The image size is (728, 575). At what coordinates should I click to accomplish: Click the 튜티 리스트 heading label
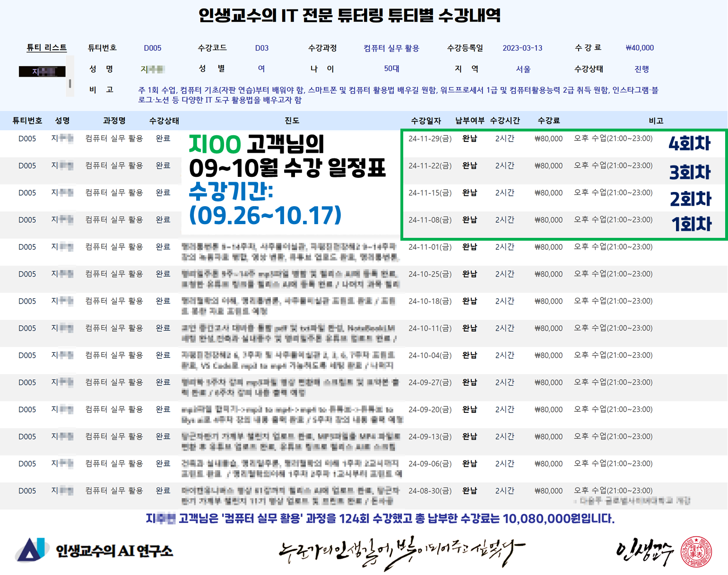[46, 47]
